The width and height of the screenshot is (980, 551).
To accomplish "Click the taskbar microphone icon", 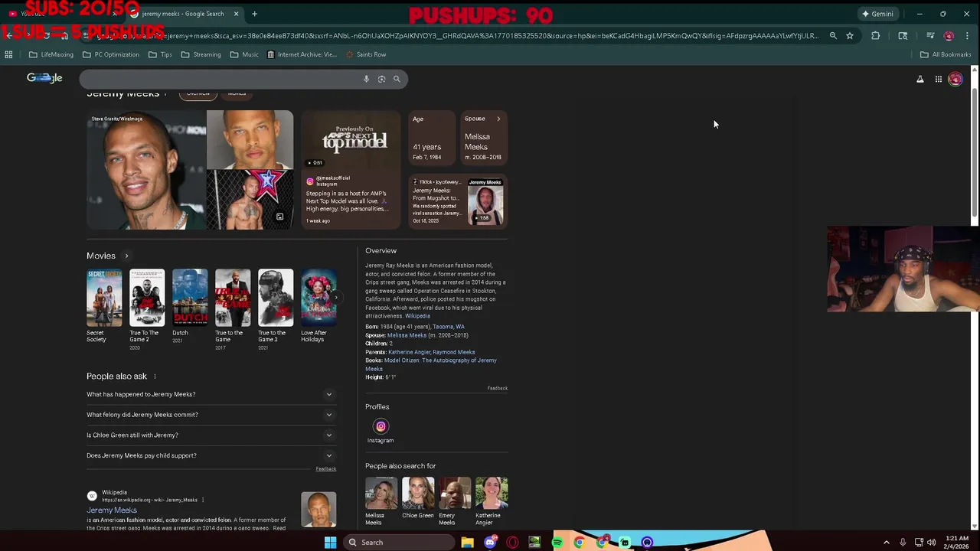I will tap(903, 543).
